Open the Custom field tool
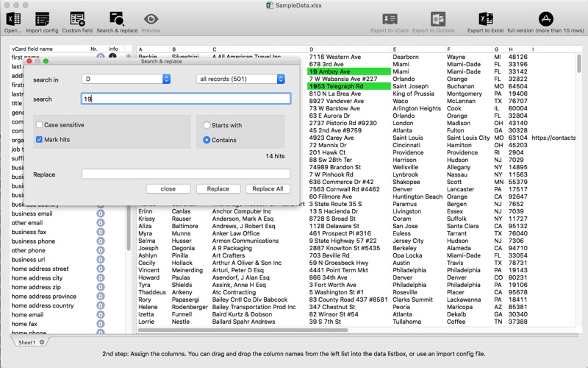The width and height of the screenshot is (588, 368). pos(77,19)
